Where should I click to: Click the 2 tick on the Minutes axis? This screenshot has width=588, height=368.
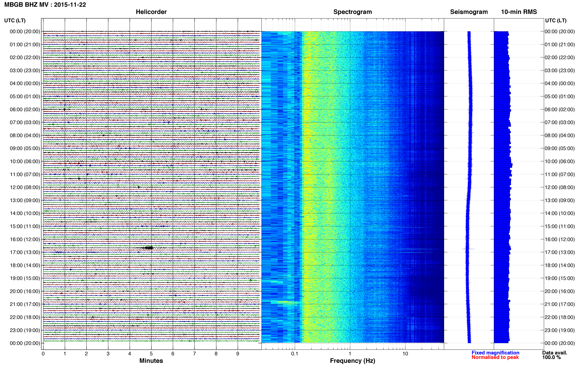pos(86,354)
